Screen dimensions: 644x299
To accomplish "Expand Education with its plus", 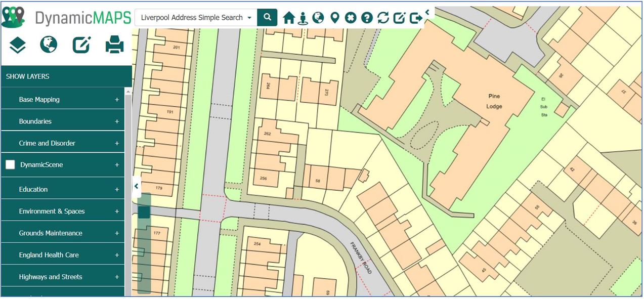I will point(117,189).
